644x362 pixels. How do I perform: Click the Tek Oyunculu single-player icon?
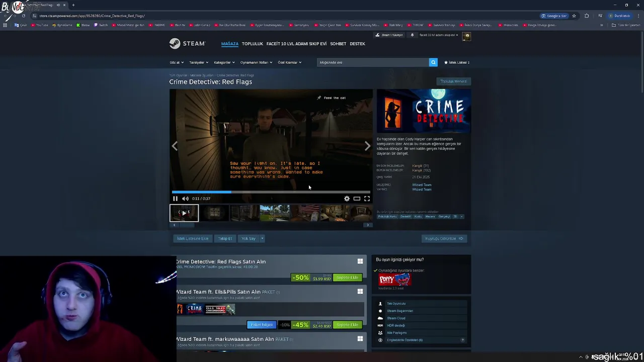(380, 304)
